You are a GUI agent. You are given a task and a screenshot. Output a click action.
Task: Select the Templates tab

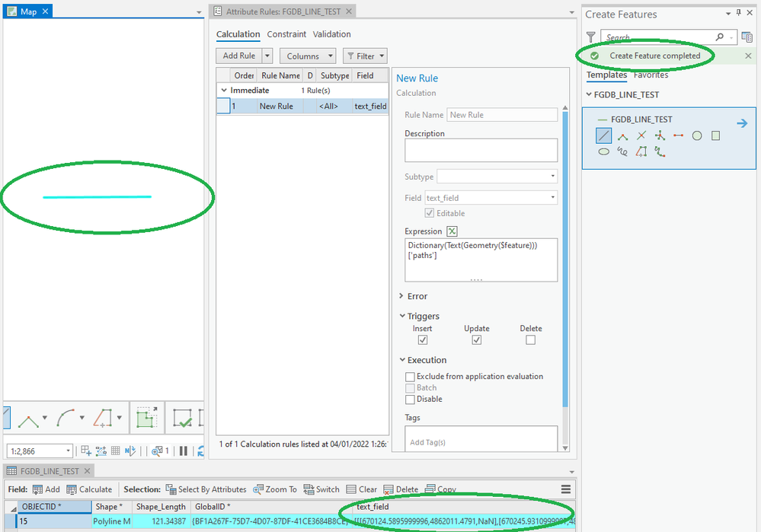point(606,75)
